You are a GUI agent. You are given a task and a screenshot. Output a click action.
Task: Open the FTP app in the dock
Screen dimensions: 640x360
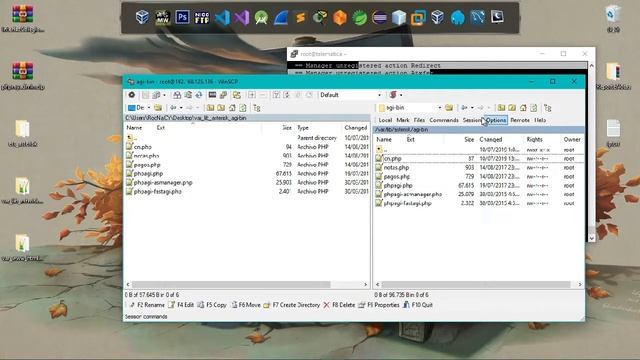[x=202, y=18]
